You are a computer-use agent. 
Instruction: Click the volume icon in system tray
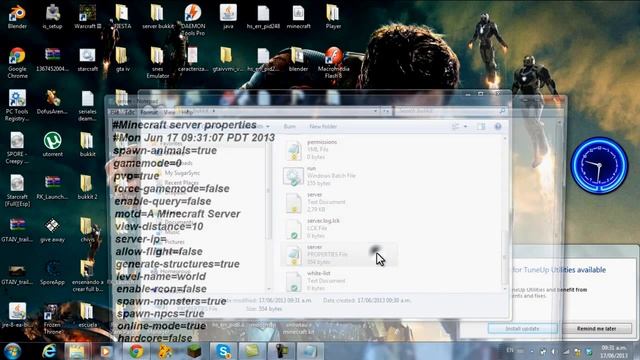coord(554,351)
